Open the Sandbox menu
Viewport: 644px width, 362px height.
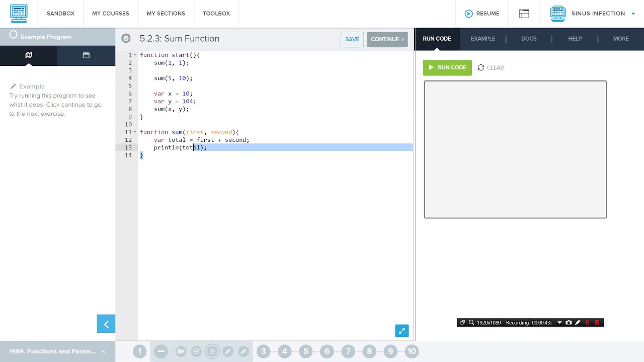60,14
